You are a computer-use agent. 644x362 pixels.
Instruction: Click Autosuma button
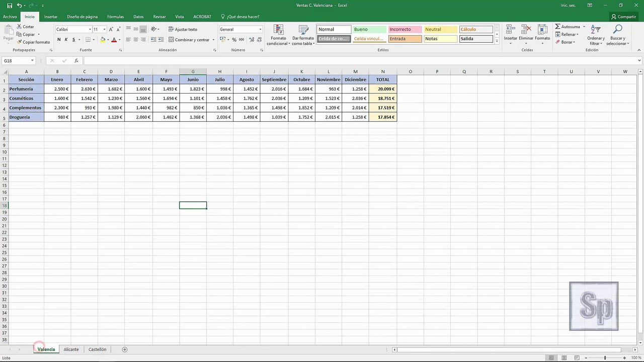(568, 27)
